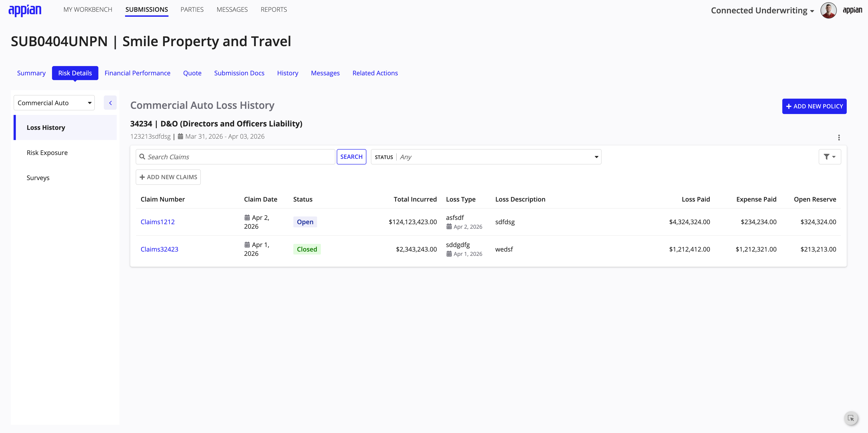Image resolution: width=868 pixels, height=433 pixels.
Task: Sort by Open Reserve column header
Action: point(815,199)
